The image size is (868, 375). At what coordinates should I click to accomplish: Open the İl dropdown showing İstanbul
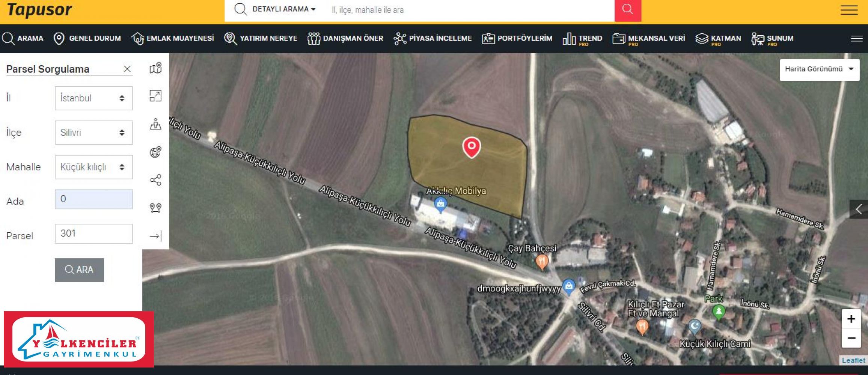(x=93, y=98)
